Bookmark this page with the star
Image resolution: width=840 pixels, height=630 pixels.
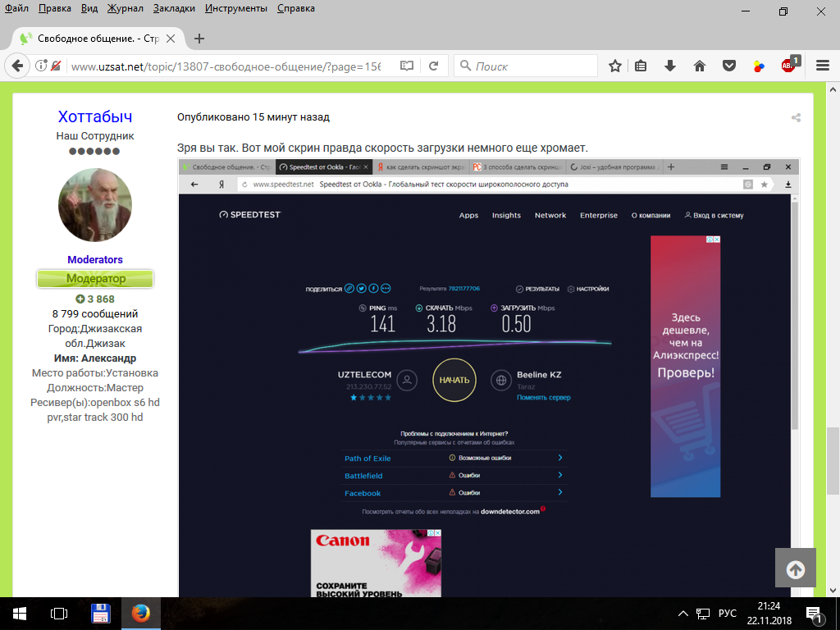click(615, 66)
